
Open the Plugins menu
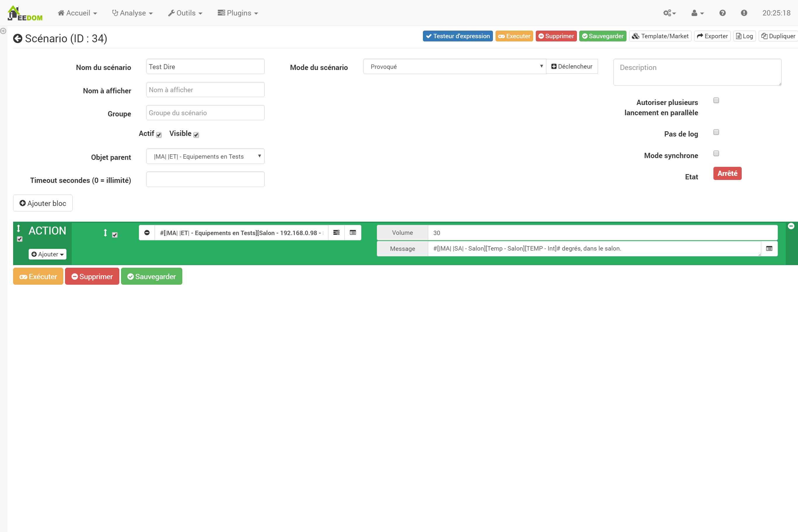click(238, 13)
